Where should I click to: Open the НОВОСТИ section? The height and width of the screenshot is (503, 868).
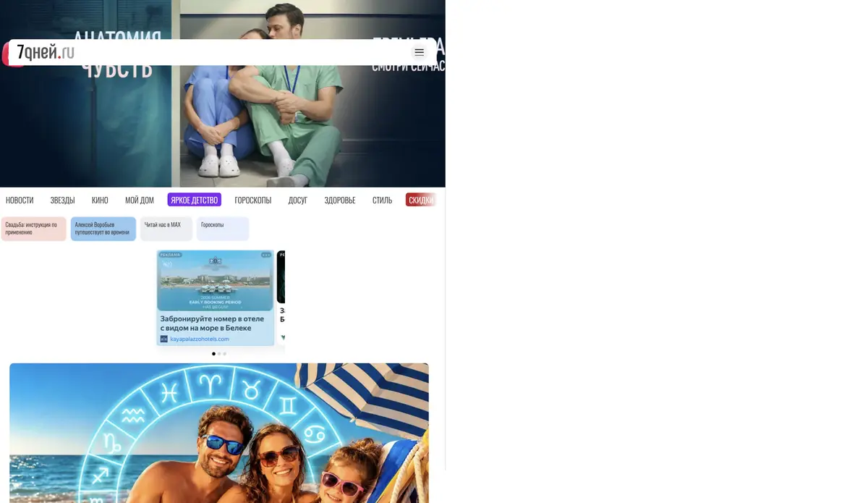(x=20, y=200)
